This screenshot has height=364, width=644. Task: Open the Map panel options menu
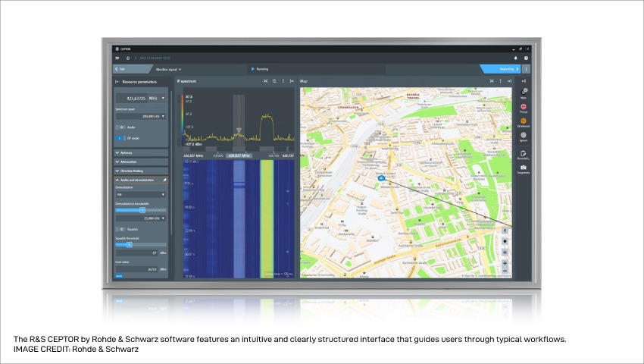(500, 81)
